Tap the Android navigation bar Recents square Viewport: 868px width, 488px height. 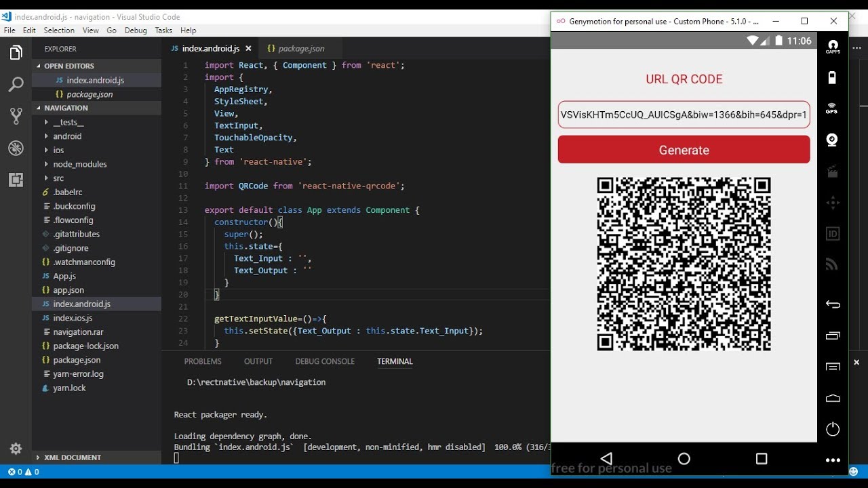(762, 459)
